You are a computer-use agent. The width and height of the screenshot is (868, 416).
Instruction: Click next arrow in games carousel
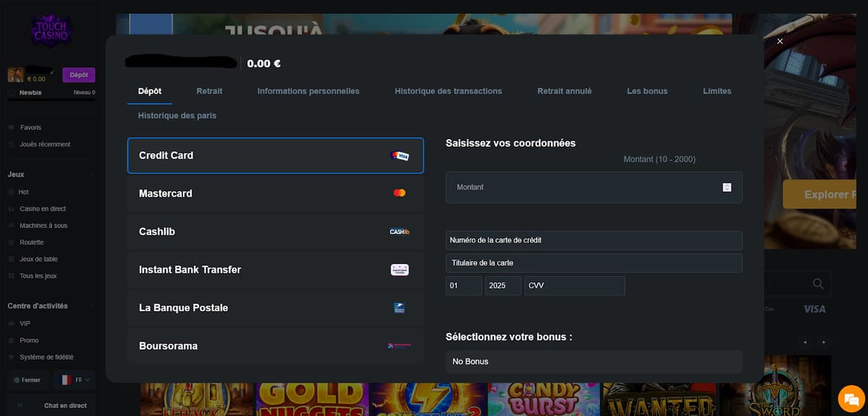(x=824, y=342)
